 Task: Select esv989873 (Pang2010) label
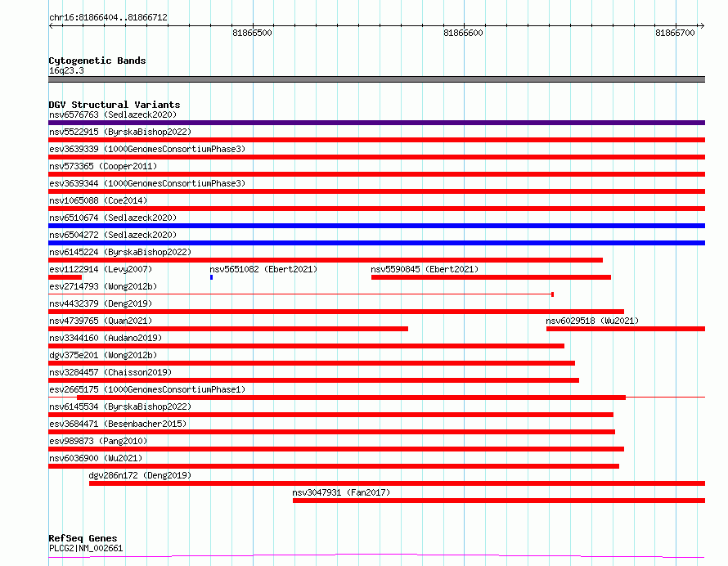(98, 441)
